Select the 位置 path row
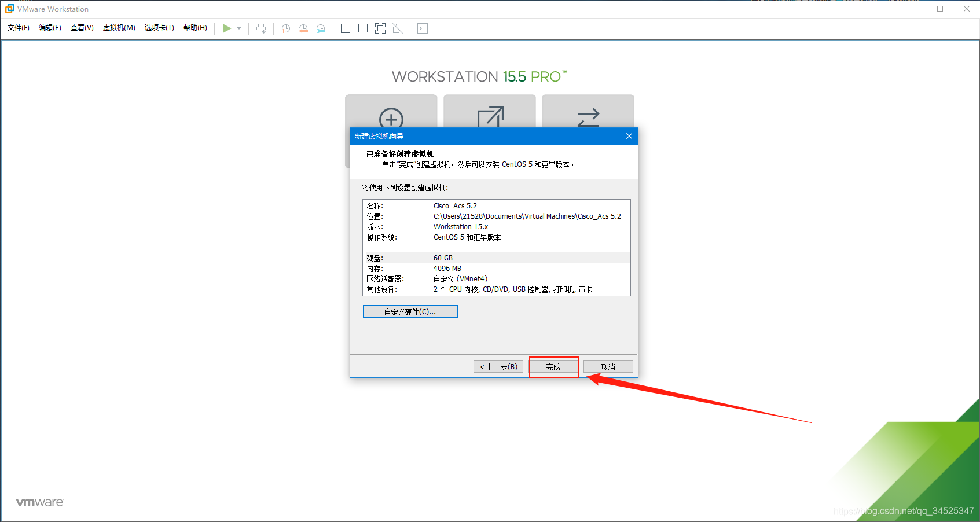The width and height of the screenshot is (980, 522). pyautogui.click(x=496, y=216)
